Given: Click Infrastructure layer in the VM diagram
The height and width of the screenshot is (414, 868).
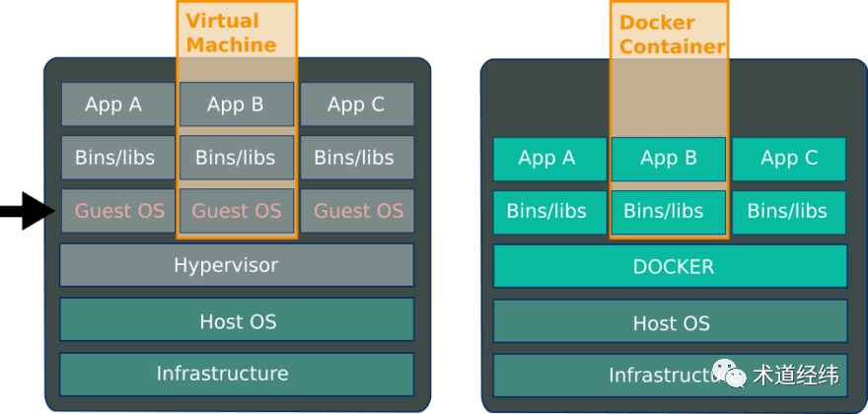Looking at the screenshot, I should (x=237, y=375).
